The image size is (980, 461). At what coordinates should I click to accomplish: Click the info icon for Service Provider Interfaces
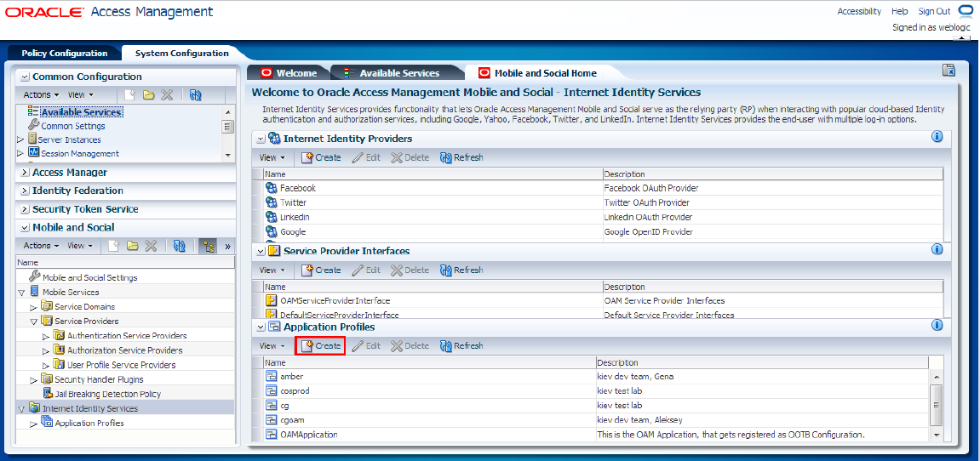pyautogui.click(x=937, y=248)
